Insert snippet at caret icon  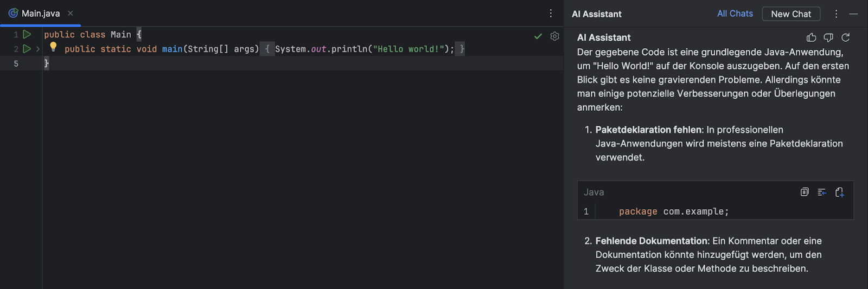822,192
